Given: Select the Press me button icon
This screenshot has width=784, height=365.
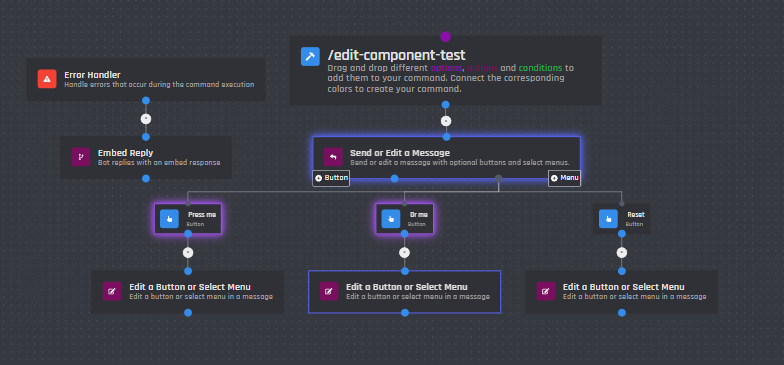Looking at the screenshot, I should coord(169,218).
